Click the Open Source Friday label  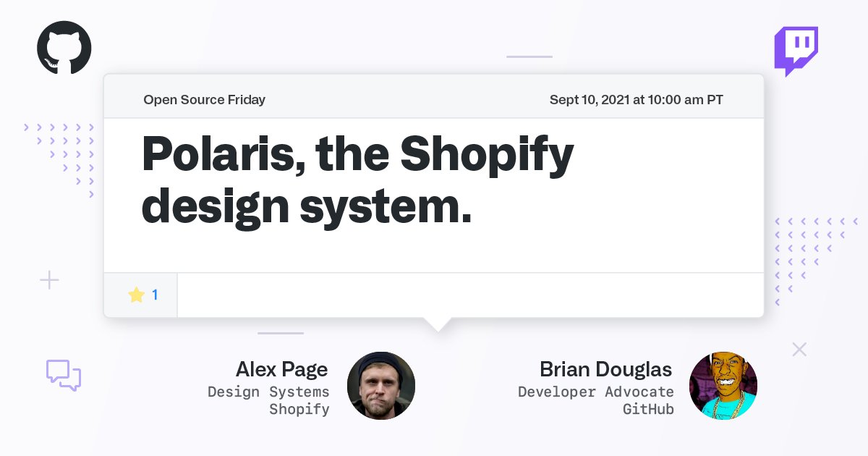tap(205, 100)
